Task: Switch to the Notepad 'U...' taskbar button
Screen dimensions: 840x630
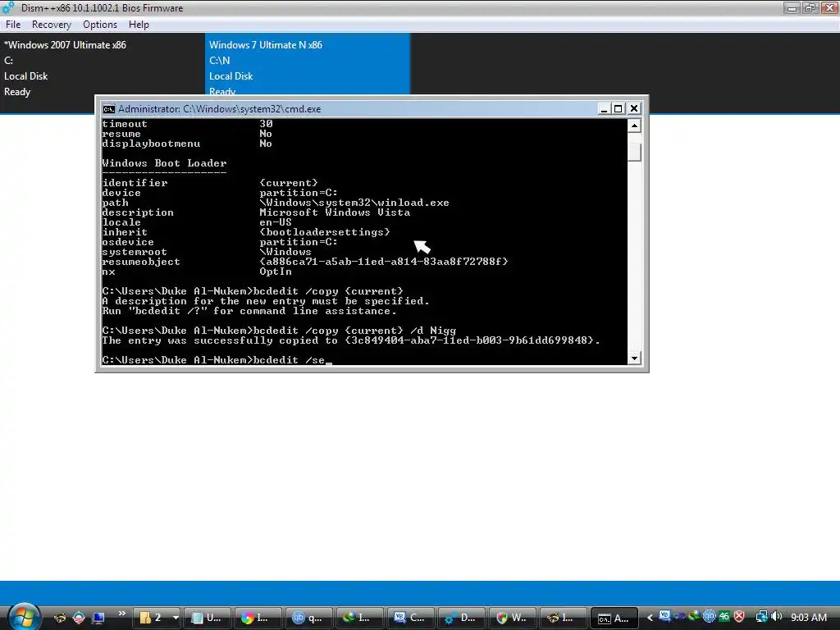Action: [x=207, y=618]
